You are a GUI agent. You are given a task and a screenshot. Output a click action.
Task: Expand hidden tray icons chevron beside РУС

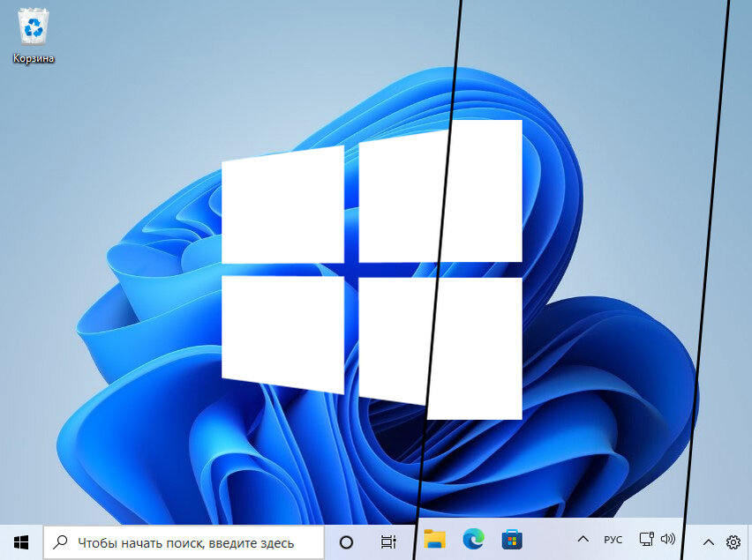(x=583, y=540)
